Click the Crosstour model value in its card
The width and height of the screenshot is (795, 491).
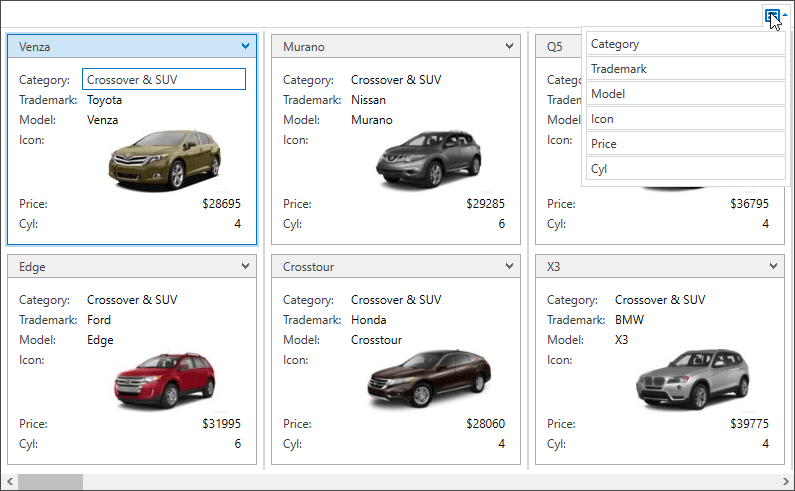coord(377,340)
